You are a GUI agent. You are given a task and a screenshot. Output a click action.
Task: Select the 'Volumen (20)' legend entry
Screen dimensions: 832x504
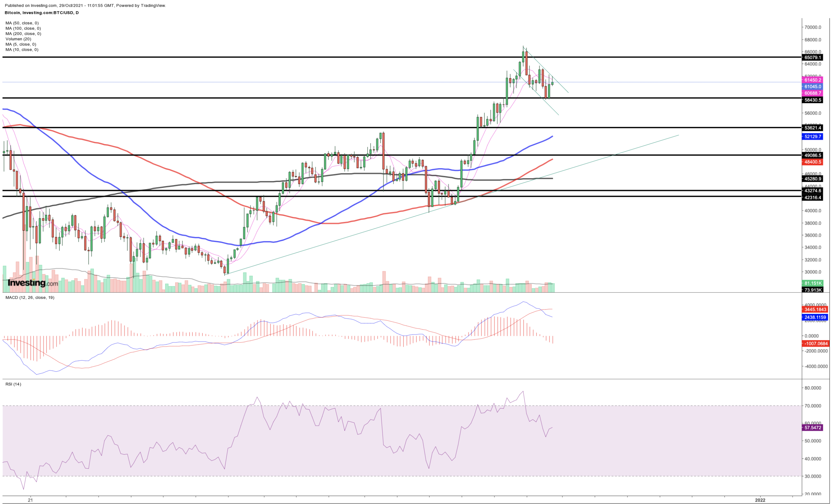click(18, 39)
